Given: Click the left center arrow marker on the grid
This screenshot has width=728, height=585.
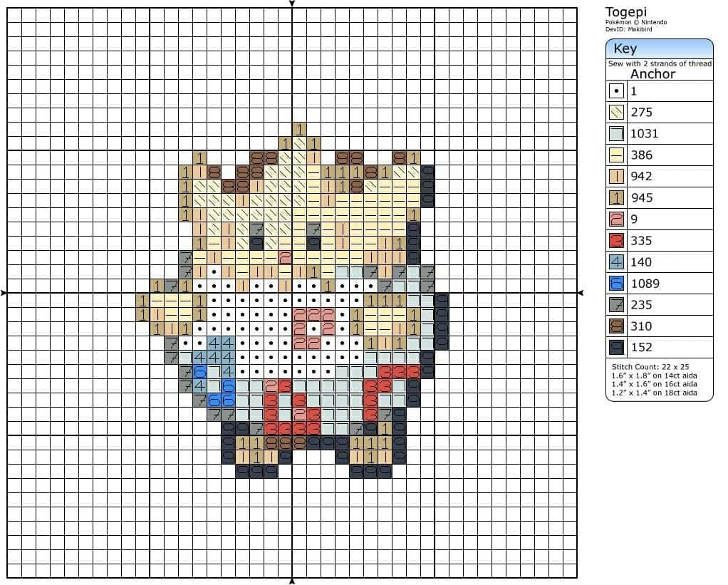Looking at the screenshot, I should [4, 293].
